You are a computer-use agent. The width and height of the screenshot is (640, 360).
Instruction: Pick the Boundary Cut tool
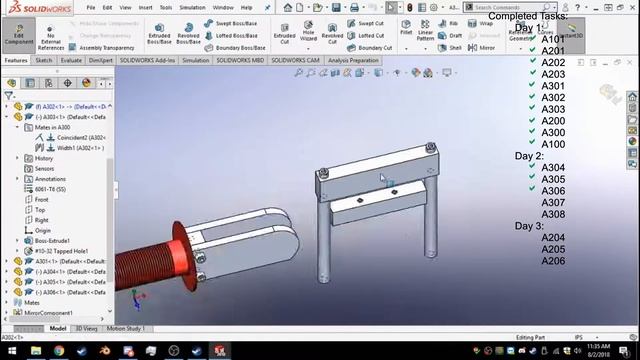coord(370,48)
